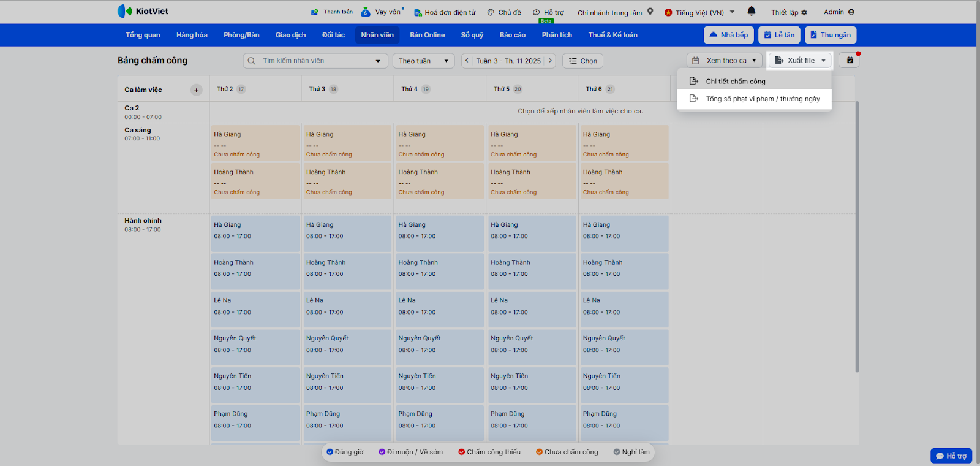Toggle the Đúng giờ status filter
The width and height of the screenshot is (980, 466).
pos(345,452)
